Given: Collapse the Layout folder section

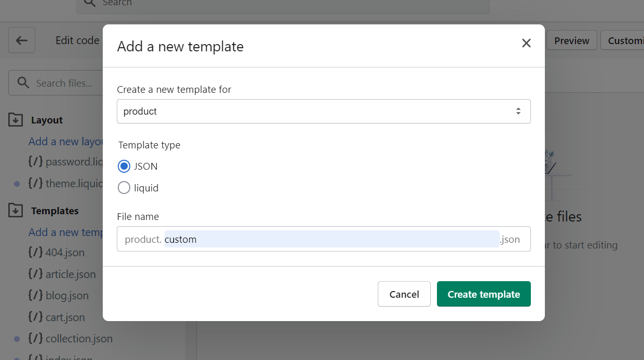Looking at the screenshot, I should coord(47,120).
